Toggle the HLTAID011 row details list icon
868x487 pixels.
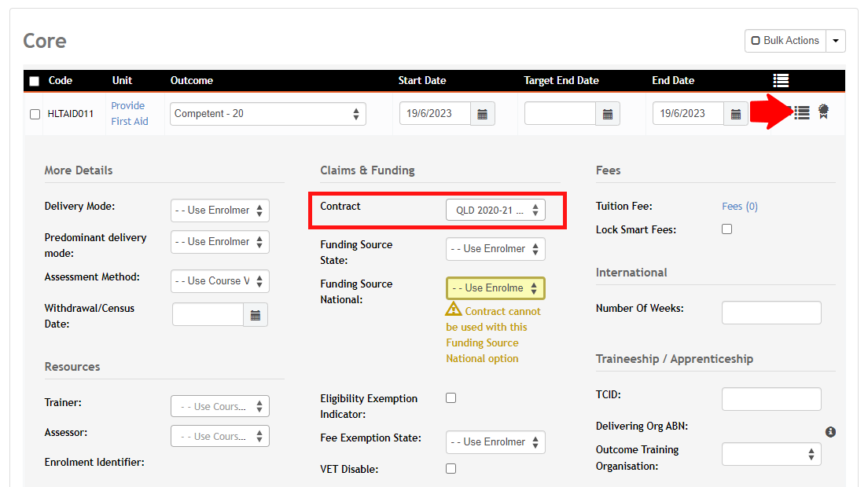[802, 113]
